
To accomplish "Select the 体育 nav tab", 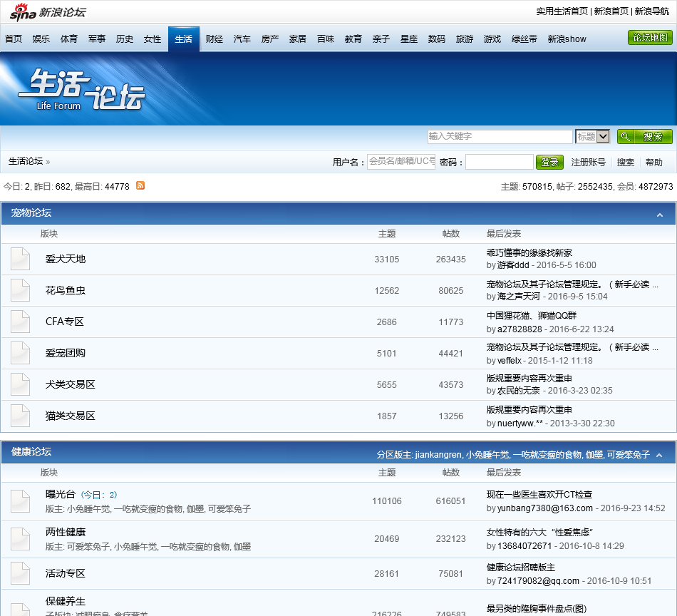I will 69,39.
